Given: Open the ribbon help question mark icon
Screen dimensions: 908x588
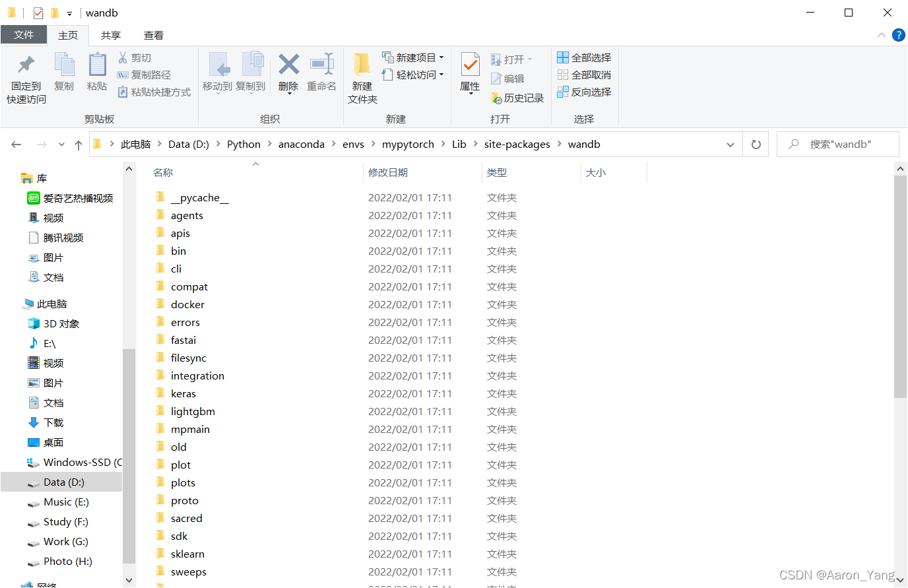Looking at the screenshot, I should pos(898,35).
